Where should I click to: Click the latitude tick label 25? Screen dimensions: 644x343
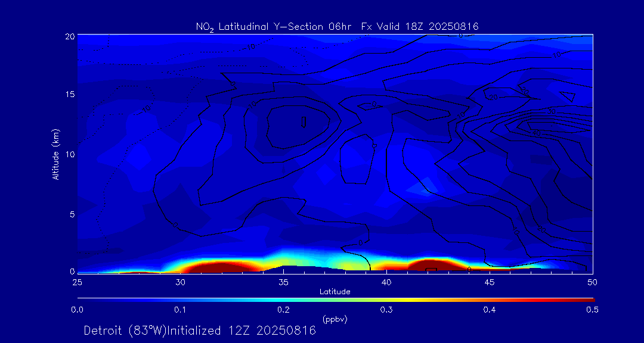pyautogui.click(x=77, y=282)
